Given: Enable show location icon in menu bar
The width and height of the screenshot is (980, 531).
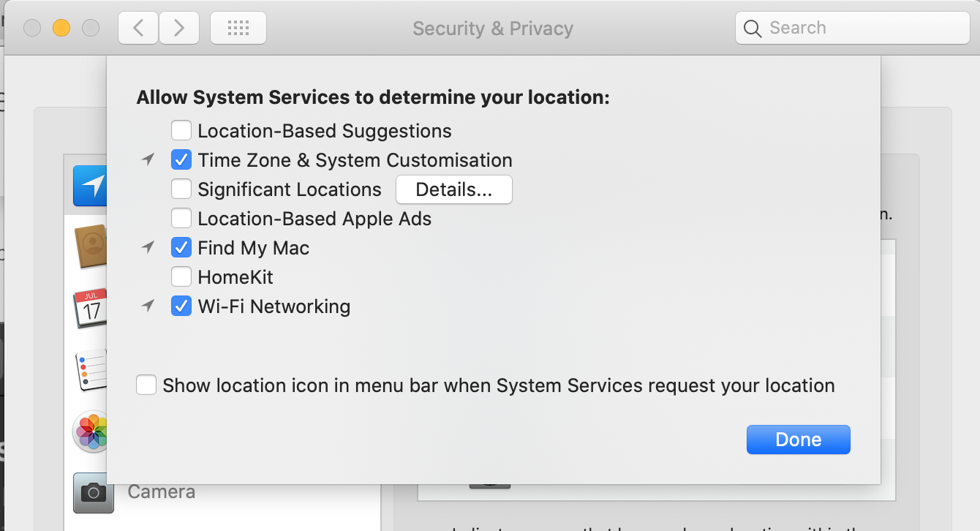Looking at the screenshot, I should coord(146,385).
